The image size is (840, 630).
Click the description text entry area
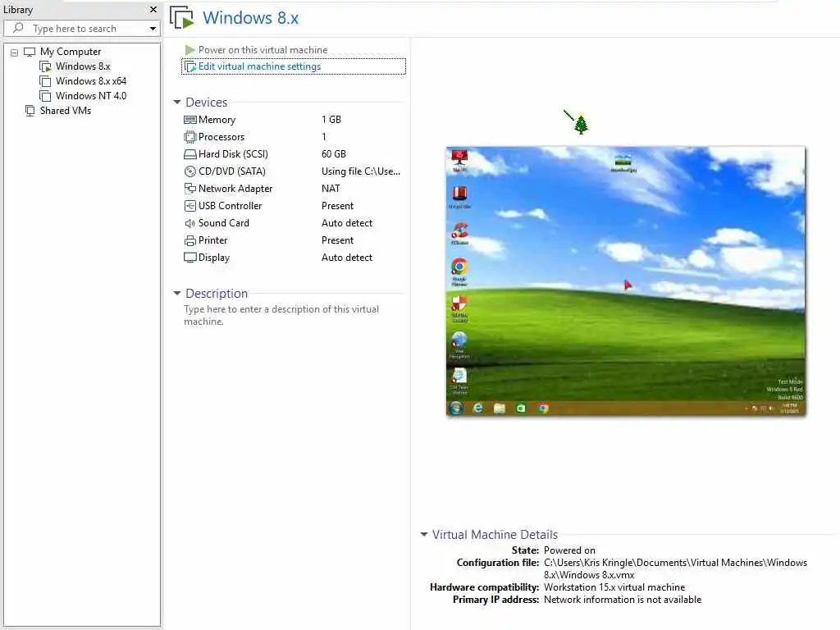281,315
